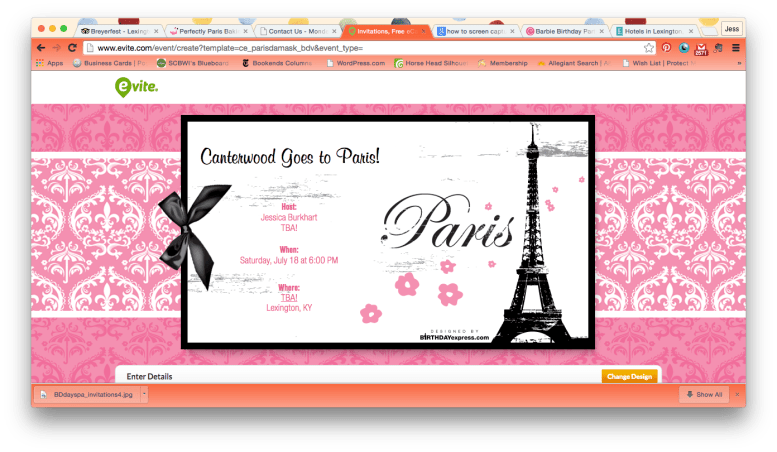
Task: Open a new tab
Action: click(709, 32)
